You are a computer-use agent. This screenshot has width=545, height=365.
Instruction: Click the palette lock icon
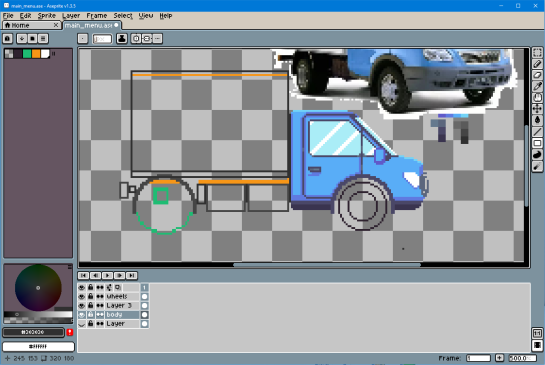tap(8, 39)
